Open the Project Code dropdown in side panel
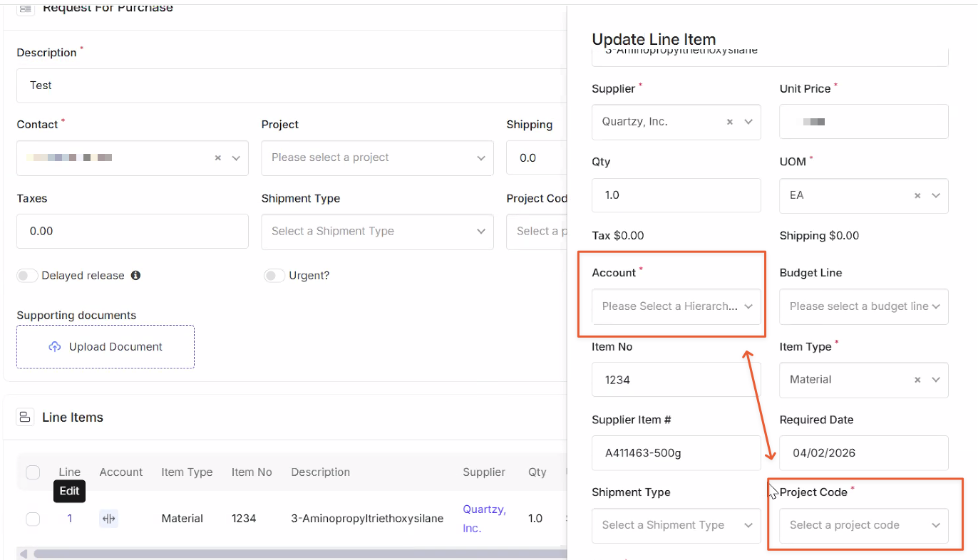The image size is (978, 560). (864, 526)
